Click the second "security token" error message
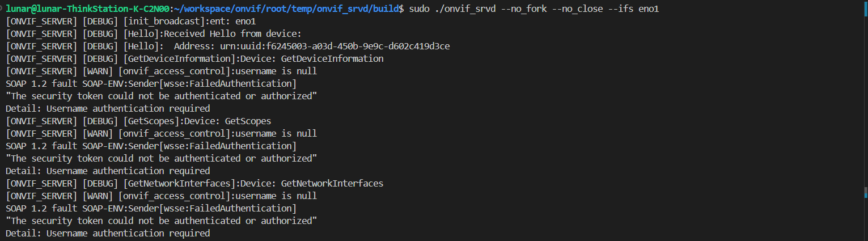 (161, 159)
